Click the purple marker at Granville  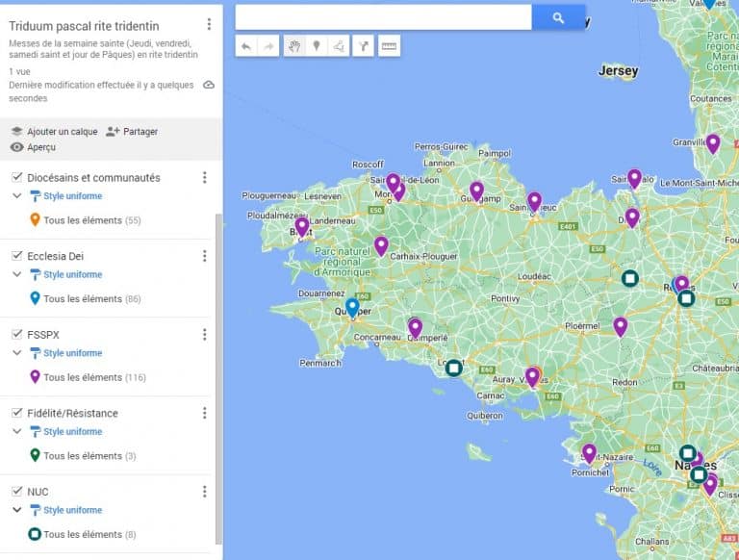713,143
